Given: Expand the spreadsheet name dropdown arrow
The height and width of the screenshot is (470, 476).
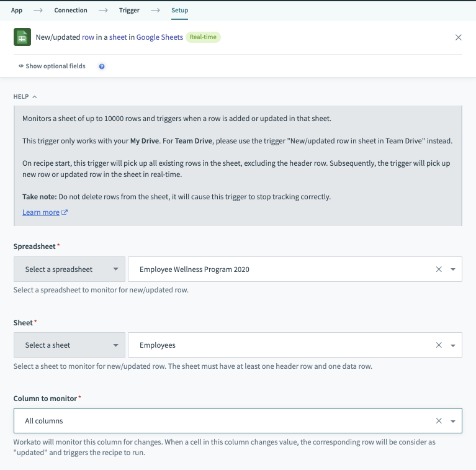Looking at the screenshot, I should (x=453, y=269).
